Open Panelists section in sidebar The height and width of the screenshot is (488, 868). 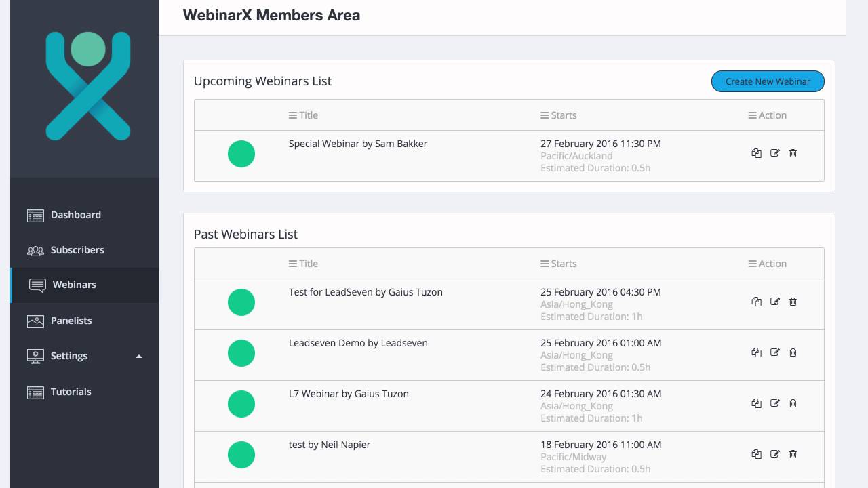coord(71,321)
